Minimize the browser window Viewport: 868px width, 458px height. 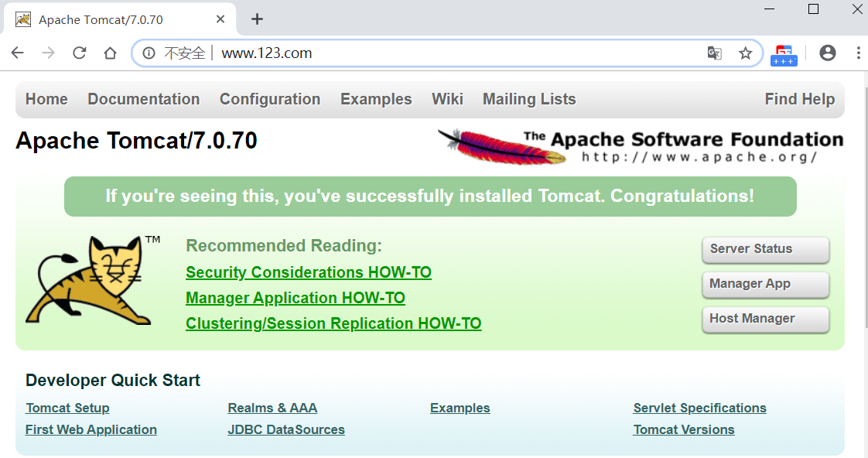tap(770, 9)
